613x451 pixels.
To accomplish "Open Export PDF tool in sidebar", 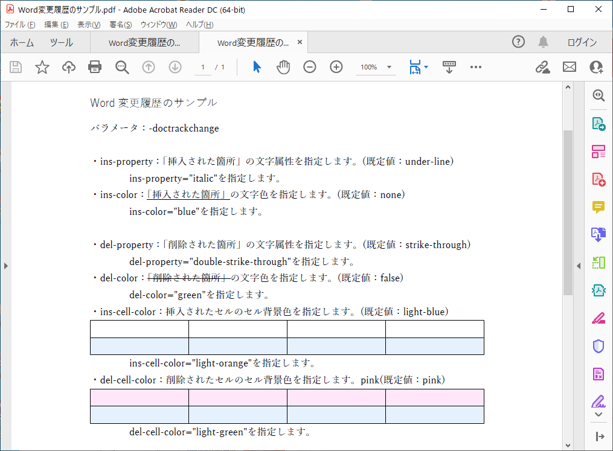I will 599,124.
